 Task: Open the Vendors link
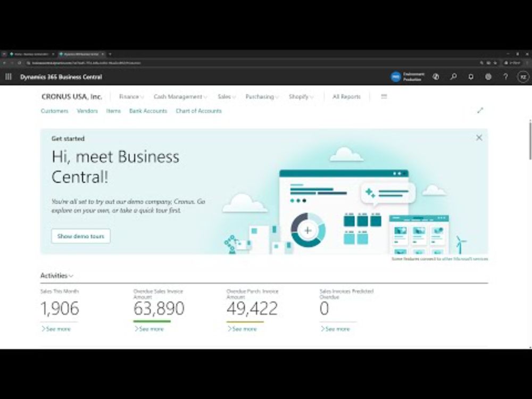87,111
